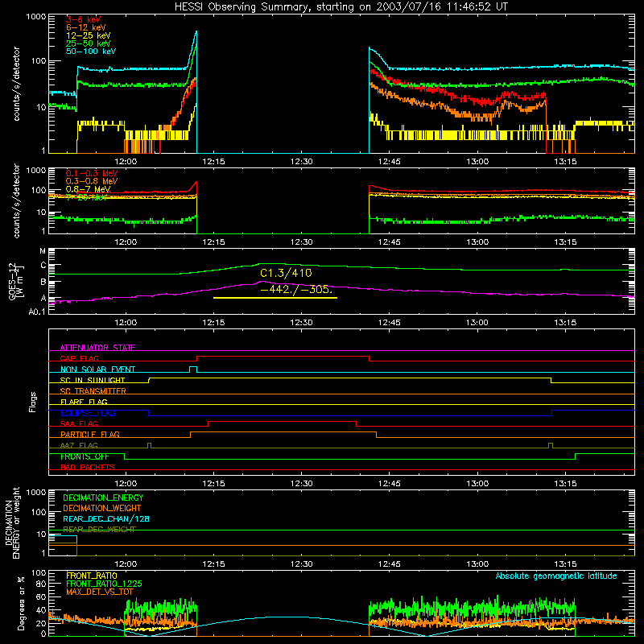
Task: Click the counts/s/detector title of top panel
Action: [16, 84]
